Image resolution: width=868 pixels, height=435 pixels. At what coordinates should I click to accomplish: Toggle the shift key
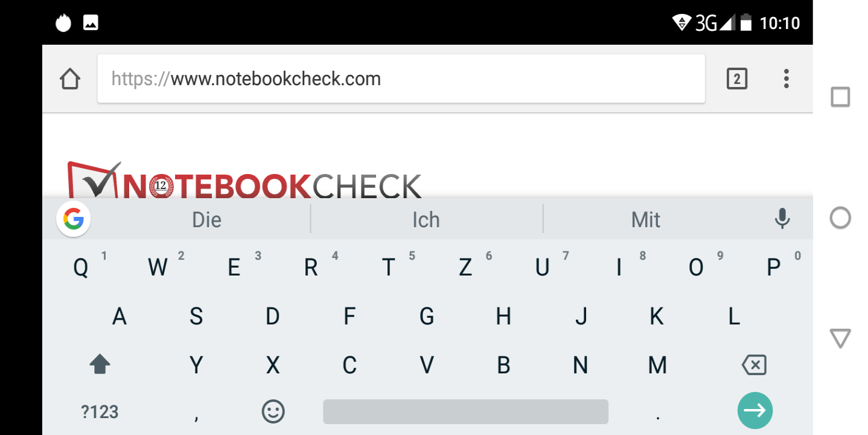pos(100,364)
